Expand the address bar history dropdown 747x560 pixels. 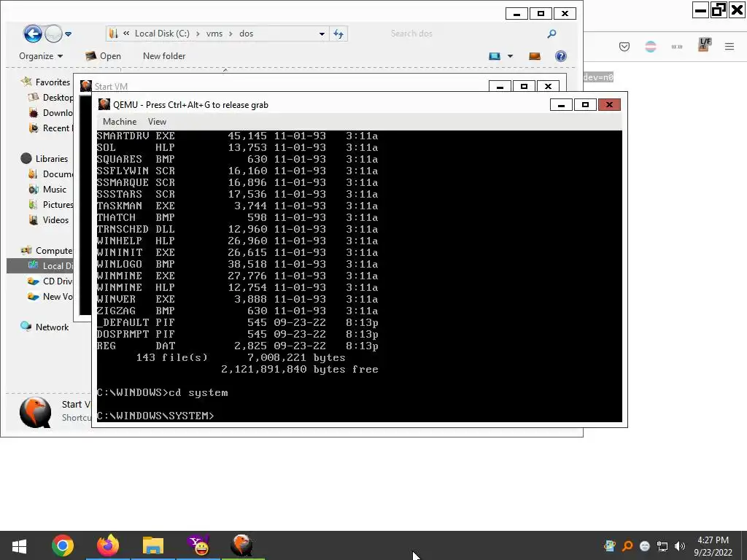[322, 34]
